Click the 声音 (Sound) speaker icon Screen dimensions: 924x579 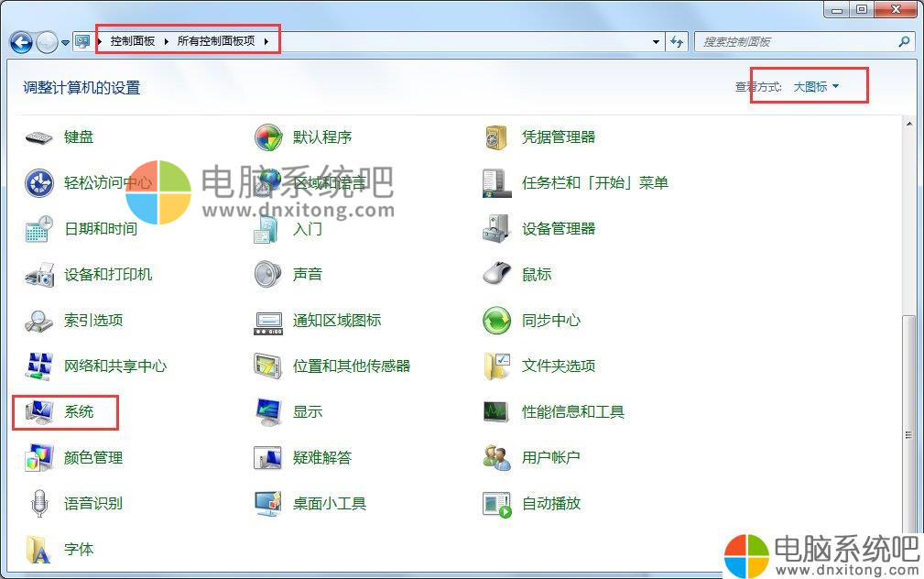(x=267, y=275)
